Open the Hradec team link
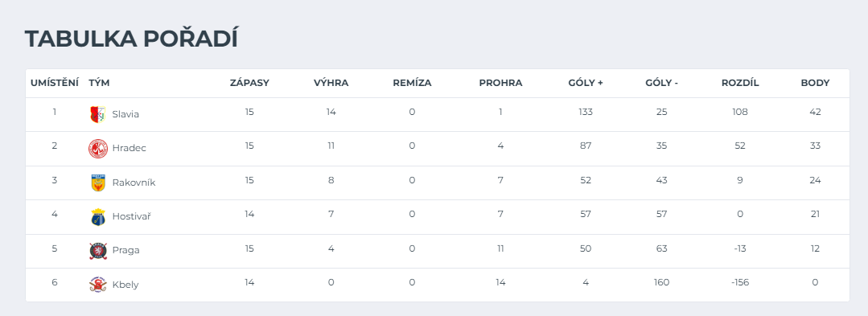Screen dimensions: 868x316 pos(129,148)
